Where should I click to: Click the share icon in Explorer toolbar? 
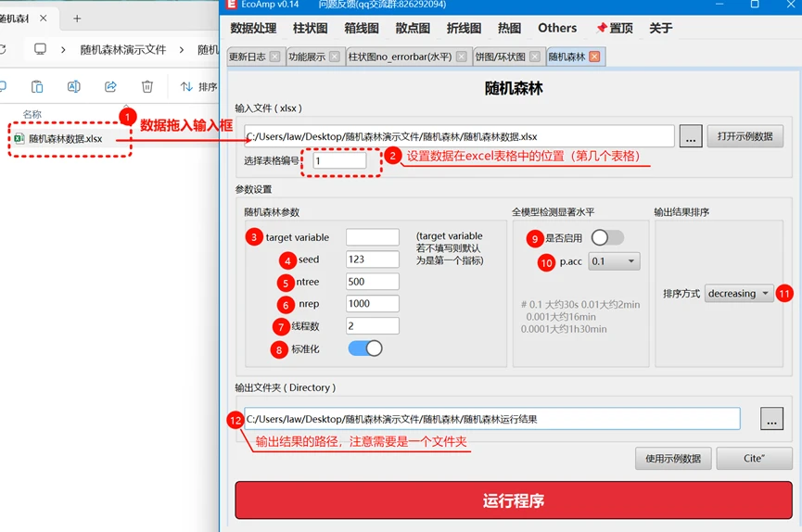coord(110,87)
